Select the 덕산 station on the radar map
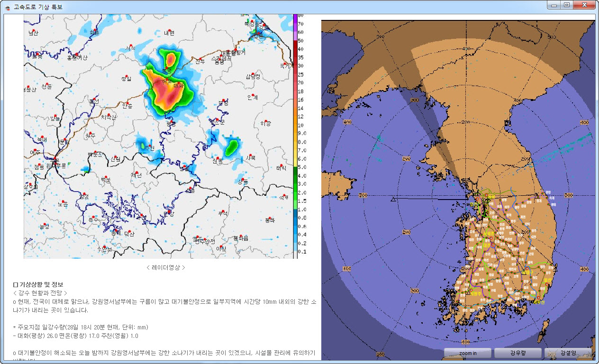The height and width of the screenshot is (364, 599). click(129, 234)
